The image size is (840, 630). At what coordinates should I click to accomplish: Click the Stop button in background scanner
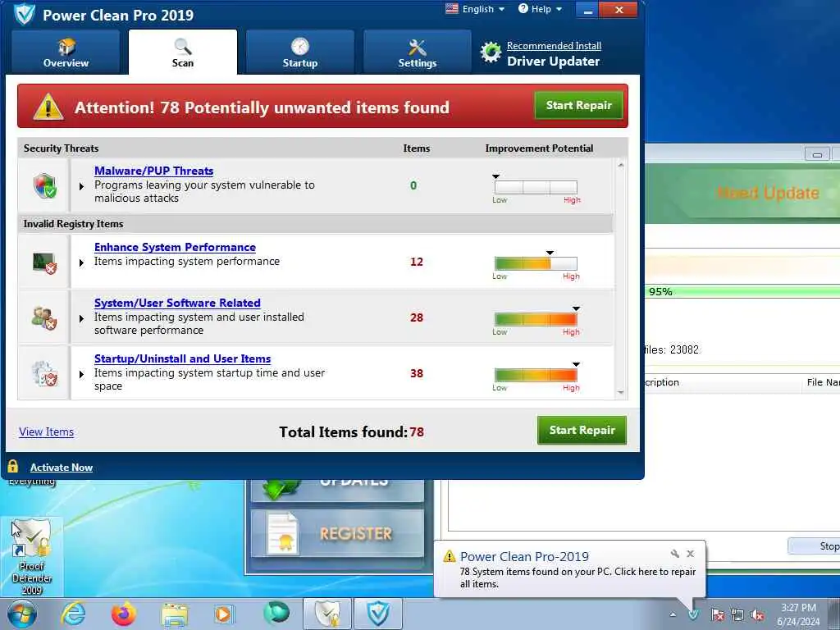(815, 546)
